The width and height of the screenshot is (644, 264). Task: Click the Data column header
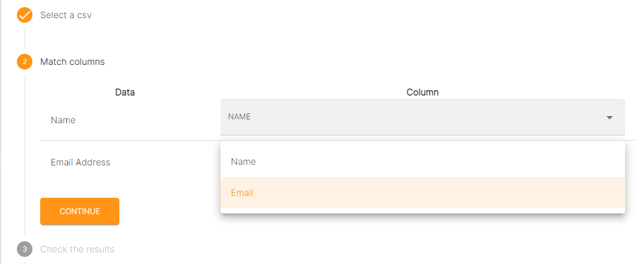click(125, 92)
